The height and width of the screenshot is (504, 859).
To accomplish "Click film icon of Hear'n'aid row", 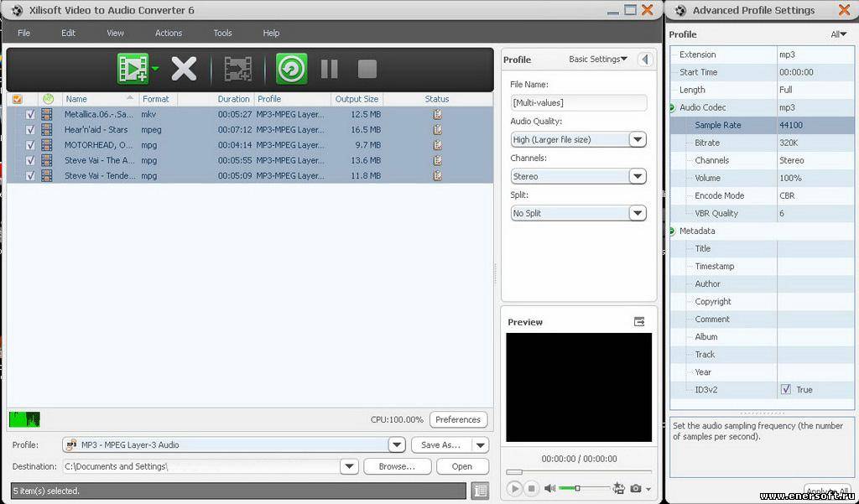I will tap(47, 130).
